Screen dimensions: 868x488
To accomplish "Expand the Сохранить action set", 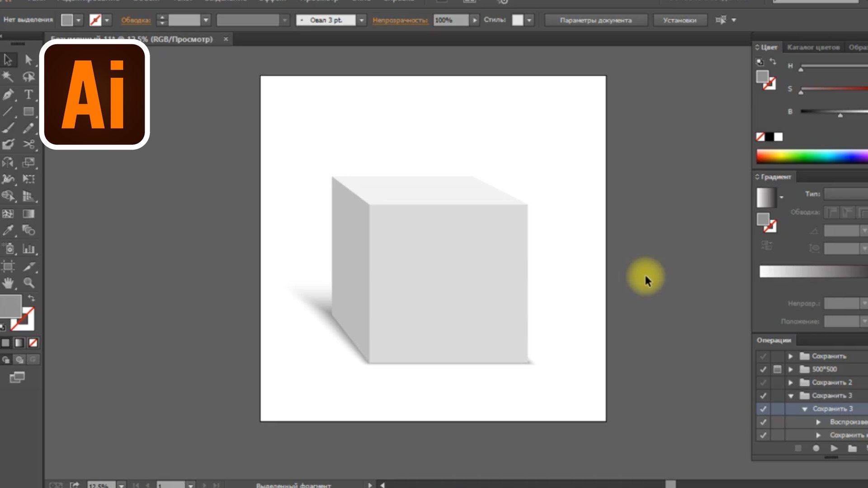I will coord(791,356).
